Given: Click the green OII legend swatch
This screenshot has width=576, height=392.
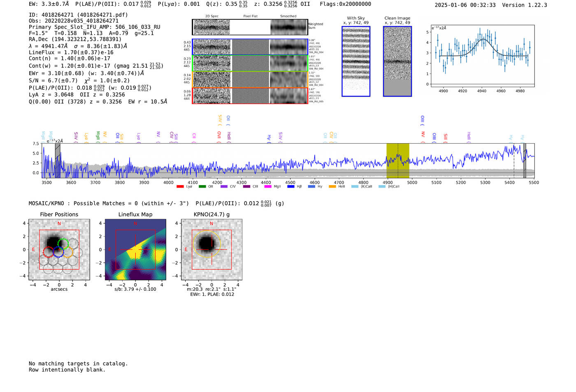Looking at the screenshot, I should point(202,186).
